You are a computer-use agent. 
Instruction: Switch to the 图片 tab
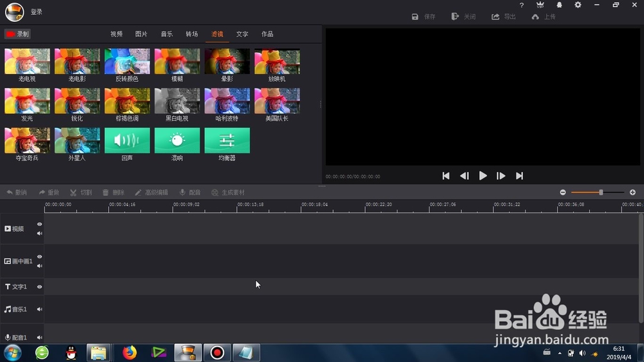[141, 34]
